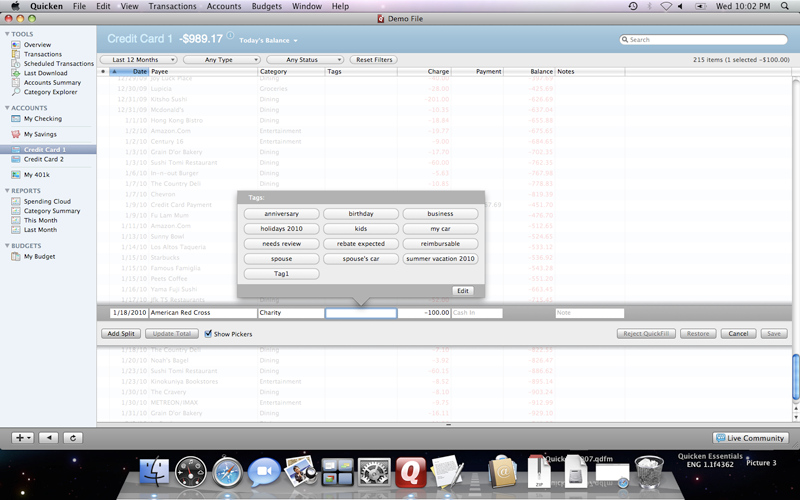The image size is (800, 500).
Task: Open Safari compass icon in Dock
Action: [x=227, y=472]
